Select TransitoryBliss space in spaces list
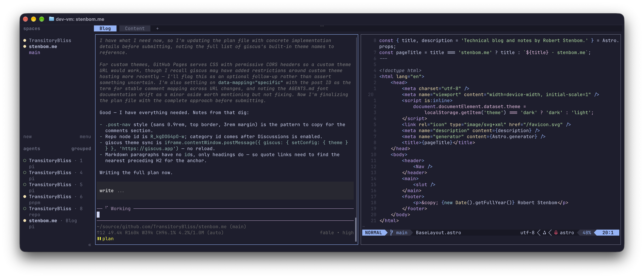 50,41
